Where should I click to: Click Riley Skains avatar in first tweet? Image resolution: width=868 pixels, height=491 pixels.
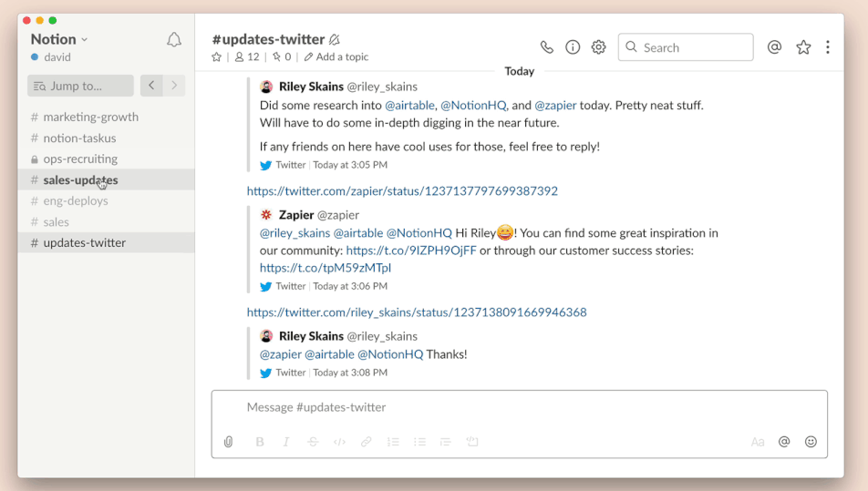pyautogui.click(x=266, y=87)
